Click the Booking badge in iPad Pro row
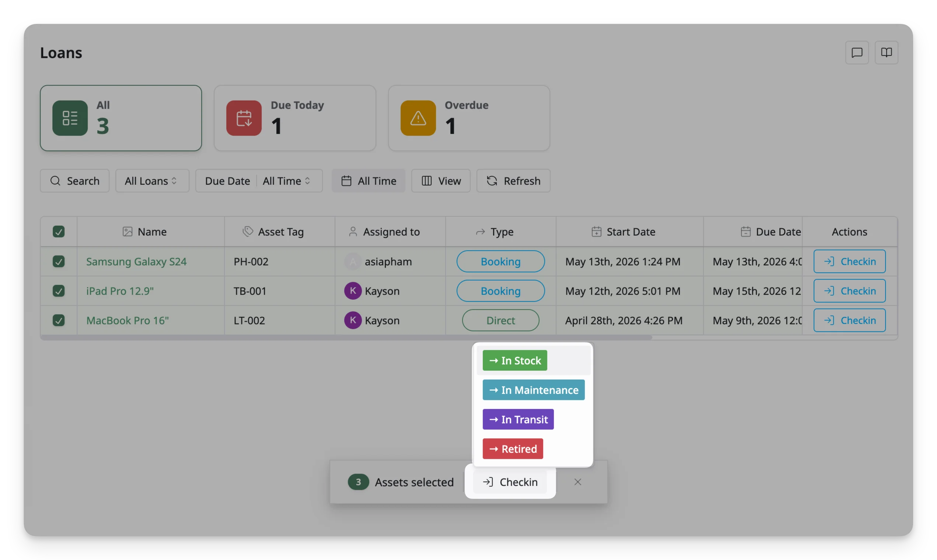The width and height of the screenshot is (937, 560). pyautogui.click(x=500, y=290)
